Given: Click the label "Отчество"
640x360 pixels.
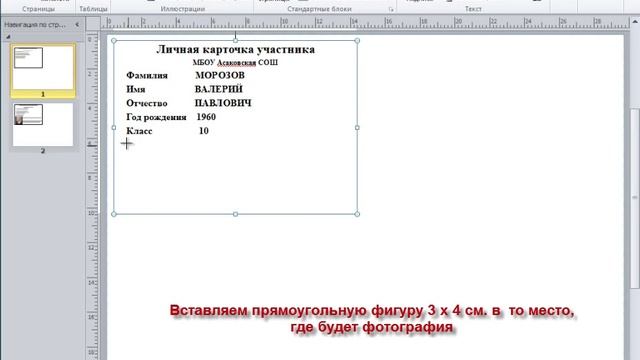Looking at the screenshot, I should pos(147,103).
